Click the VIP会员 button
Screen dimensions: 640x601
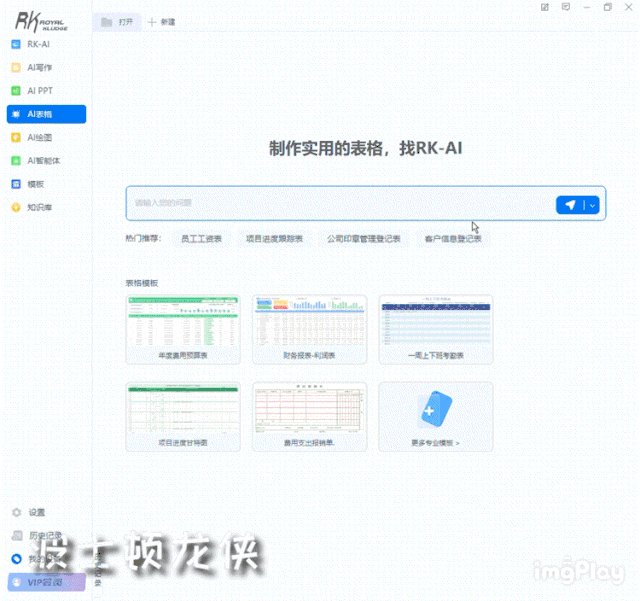click(47, 582)
